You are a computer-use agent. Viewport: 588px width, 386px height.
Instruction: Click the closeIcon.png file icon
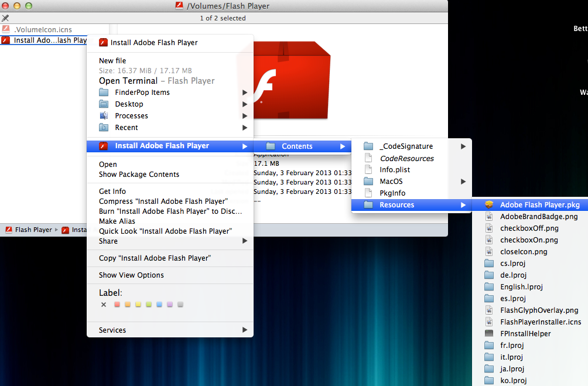[489, 251]
